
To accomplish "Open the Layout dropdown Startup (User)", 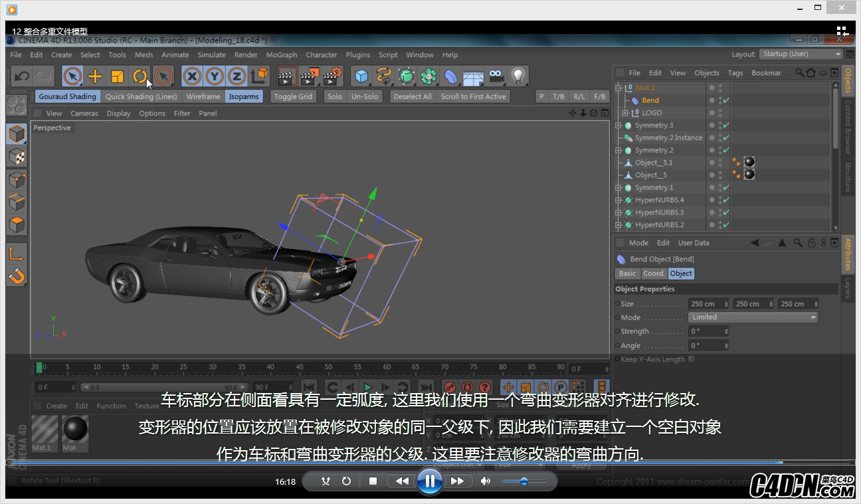I will [801, 54].
